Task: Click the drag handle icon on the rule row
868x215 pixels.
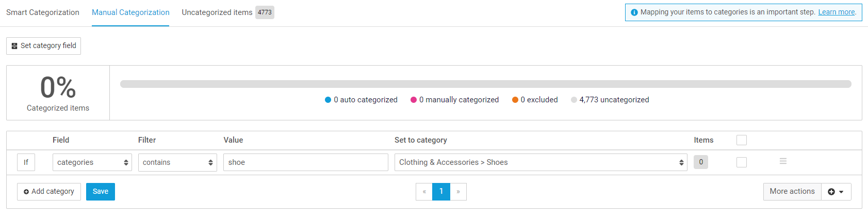Action: click(783, 161)
